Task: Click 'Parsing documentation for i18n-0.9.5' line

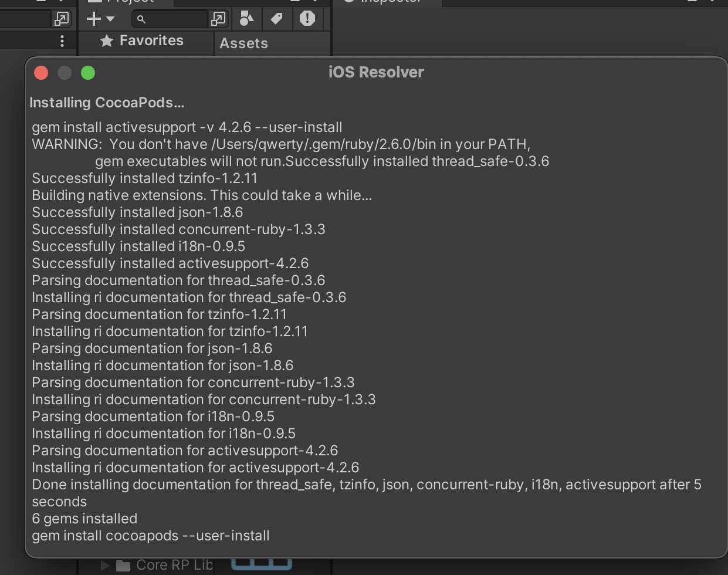Action: click(x=153, y=417)
